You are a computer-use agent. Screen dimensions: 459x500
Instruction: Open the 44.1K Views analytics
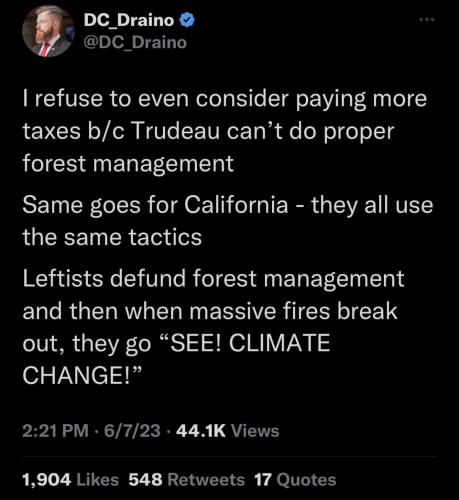click(228, 430)
